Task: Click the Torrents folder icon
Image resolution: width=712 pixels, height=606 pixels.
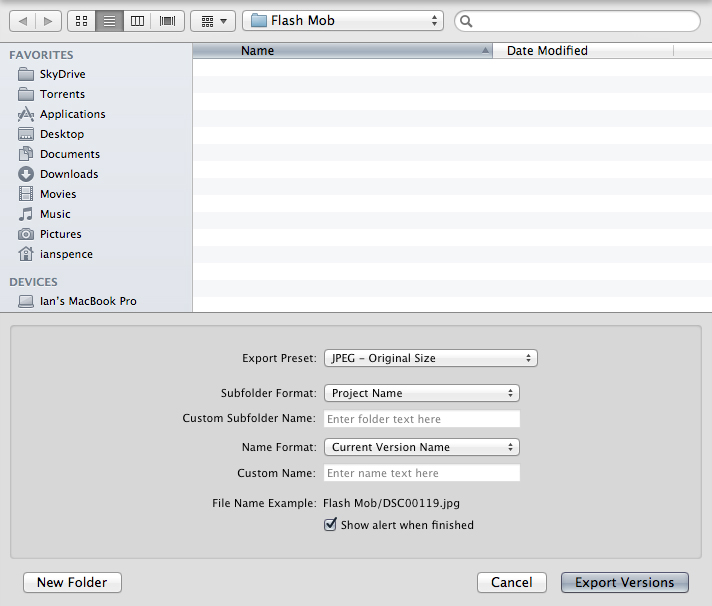Action: click(26, 94)
